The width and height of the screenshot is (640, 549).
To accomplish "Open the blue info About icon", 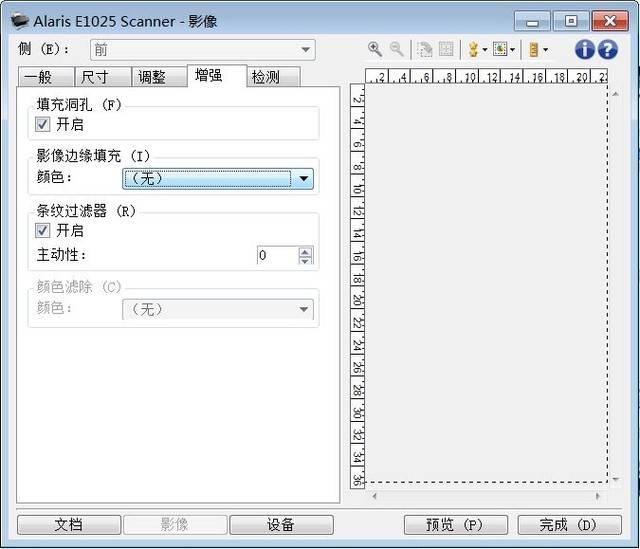I will coord(584,49).
